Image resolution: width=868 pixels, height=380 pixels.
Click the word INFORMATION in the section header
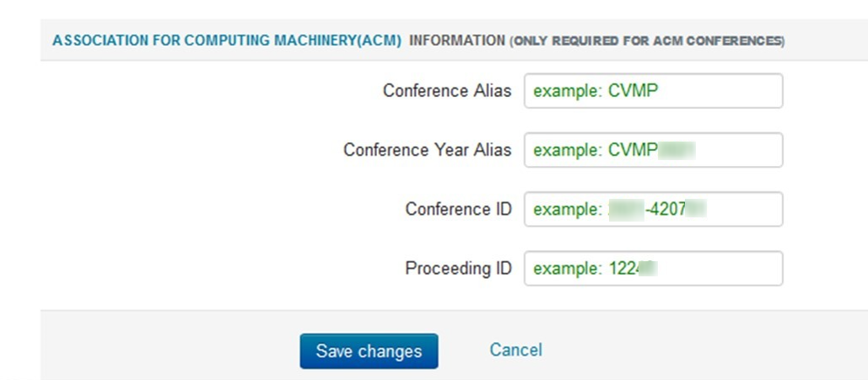coord(456,40)
